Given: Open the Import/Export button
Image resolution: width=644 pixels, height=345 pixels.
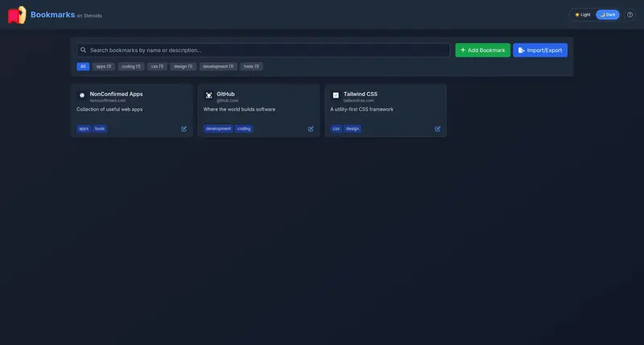Looking at the screenshot, I should click(540, 50).
